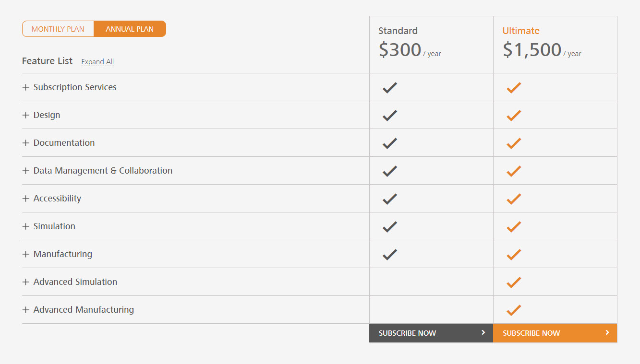
Task: Click the Standard checkmark for Subscription Services
Action: (x=390, y=87)
